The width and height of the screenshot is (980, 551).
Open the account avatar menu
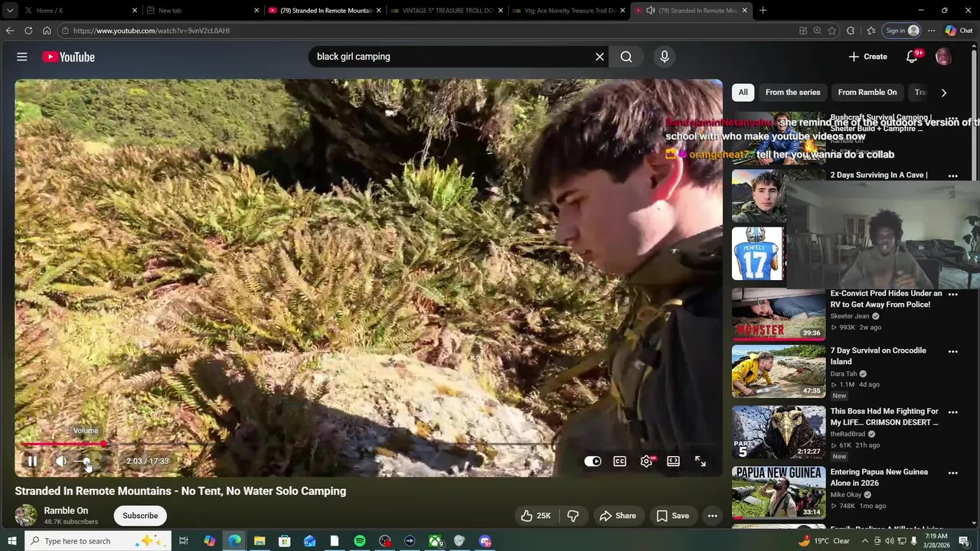pyautogui.click(x=943, y=57)
